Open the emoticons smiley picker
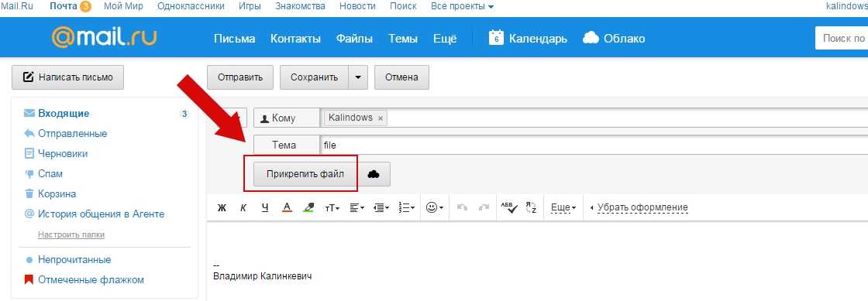 click(x=435, y=207)
